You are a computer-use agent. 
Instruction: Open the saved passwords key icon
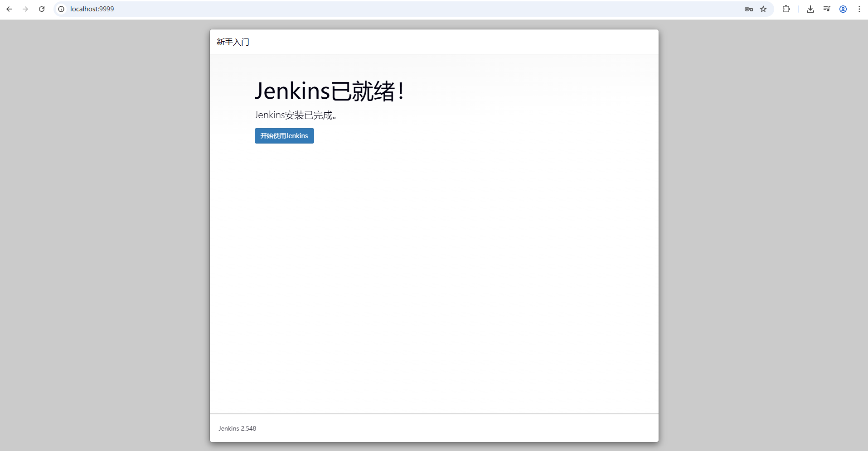click(x=748, y=9)
